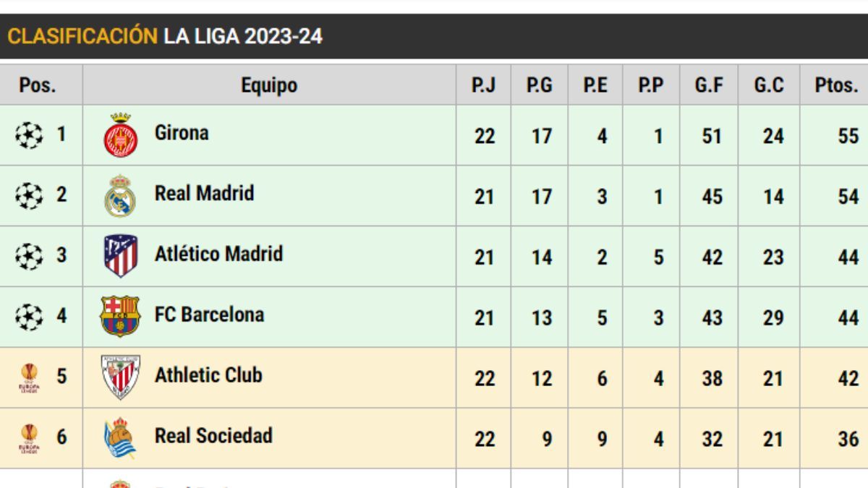Click the Athletic Club badge
Viewport: 868px width, 488px height.
[x=120, y=377]
